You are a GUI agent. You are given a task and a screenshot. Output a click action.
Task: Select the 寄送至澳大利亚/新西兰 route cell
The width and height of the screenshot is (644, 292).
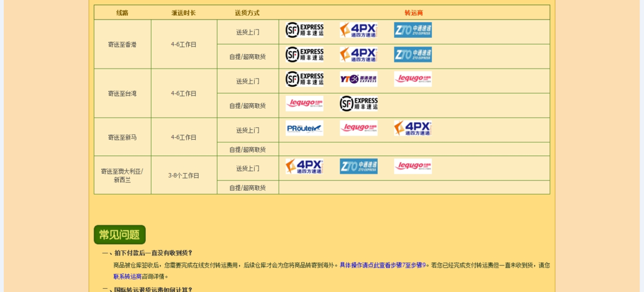[123, 175]
